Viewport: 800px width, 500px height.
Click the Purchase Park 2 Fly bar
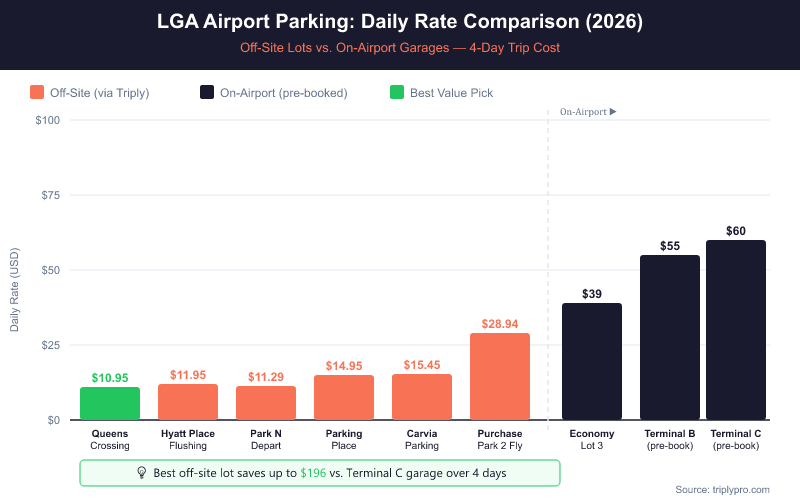500,376
